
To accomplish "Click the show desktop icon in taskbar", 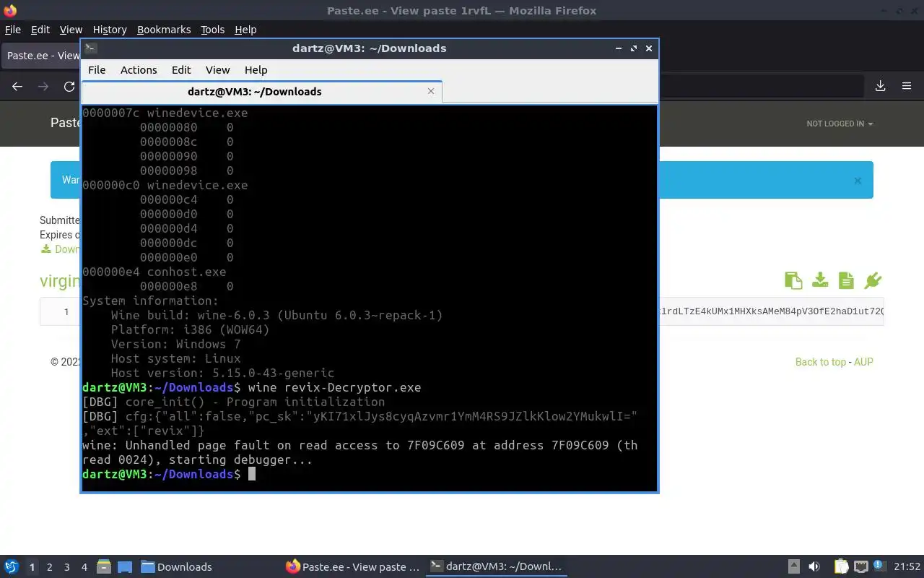I will (x=124, y=566).
